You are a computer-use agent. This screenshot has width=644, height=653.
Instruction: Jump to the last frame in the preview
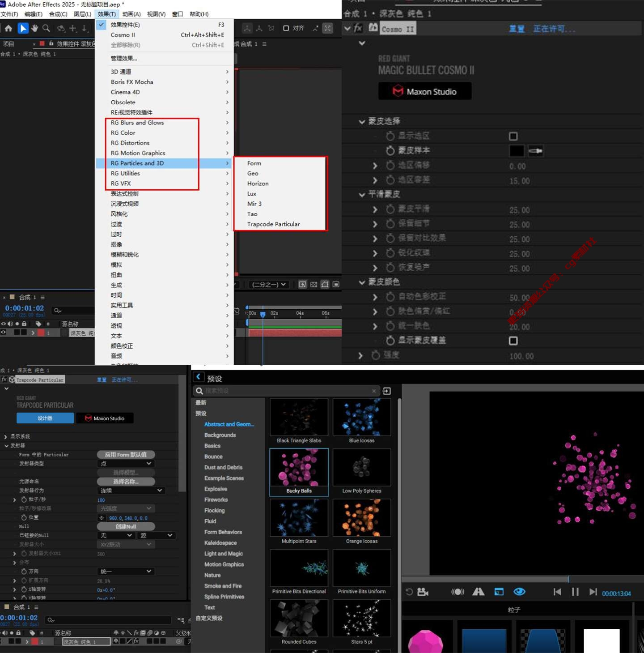[x=593, y=592]
